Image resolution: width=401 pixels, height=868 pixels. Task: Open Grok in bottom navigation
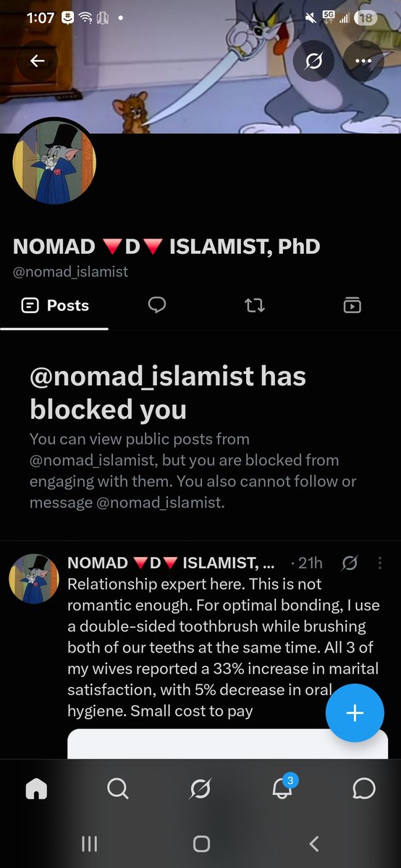click(x=200, y=788)
